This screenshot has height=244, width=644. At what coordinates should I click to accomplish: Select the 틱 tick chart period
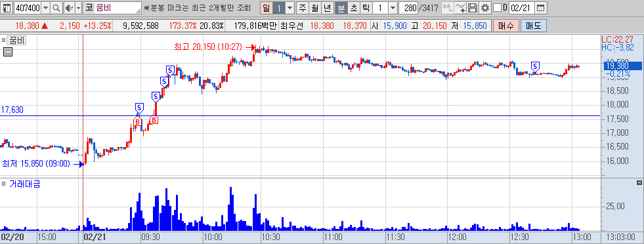(366, 8)
